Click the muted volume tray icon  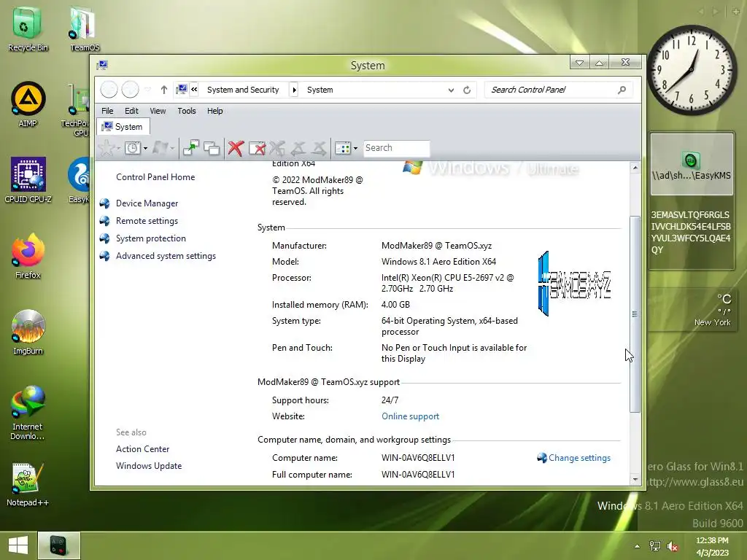(x=673, y=546)
